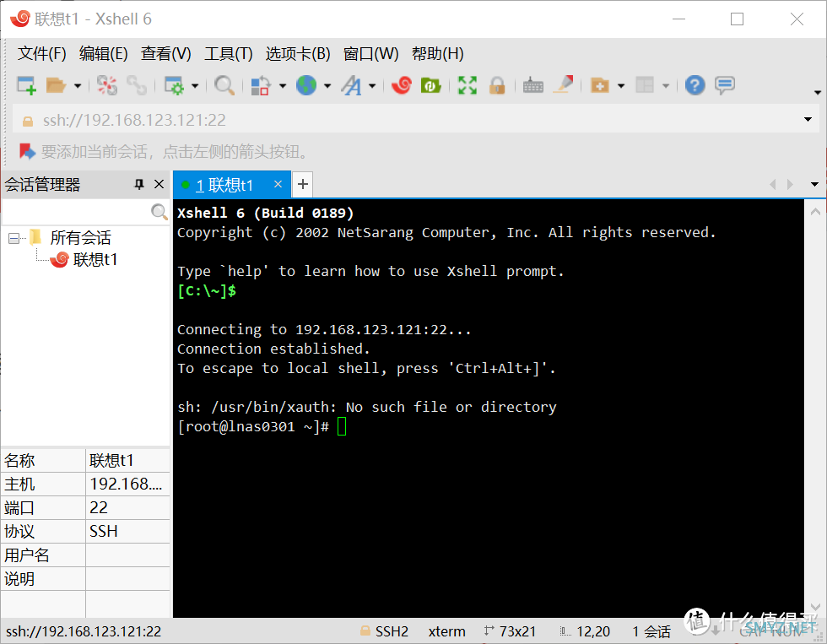Open the tab list dropdown arrow
Image resolution: width=827 pixels, height=644 pixels.
pyautogui.click(x=815, y=184)
